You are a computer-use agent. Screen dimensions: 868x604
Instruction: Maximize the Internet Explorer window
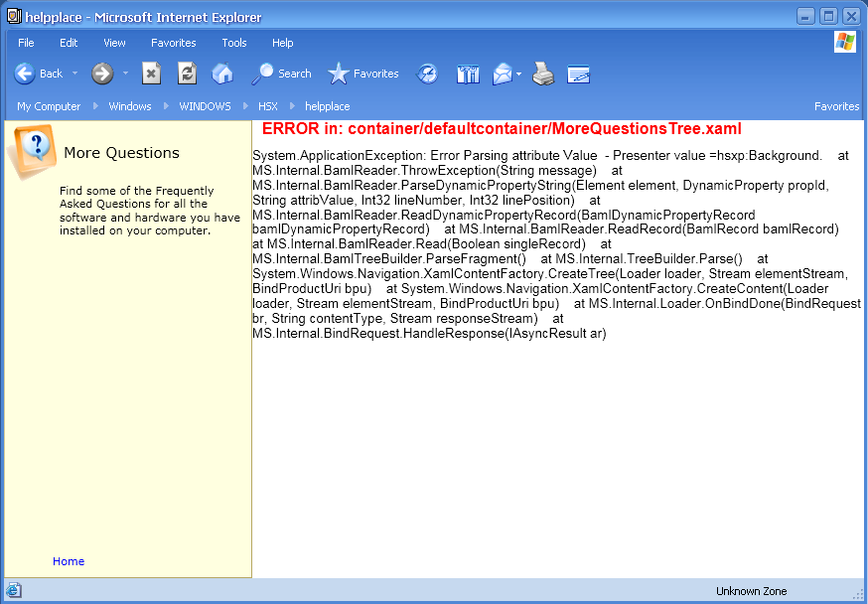point(828,16)
